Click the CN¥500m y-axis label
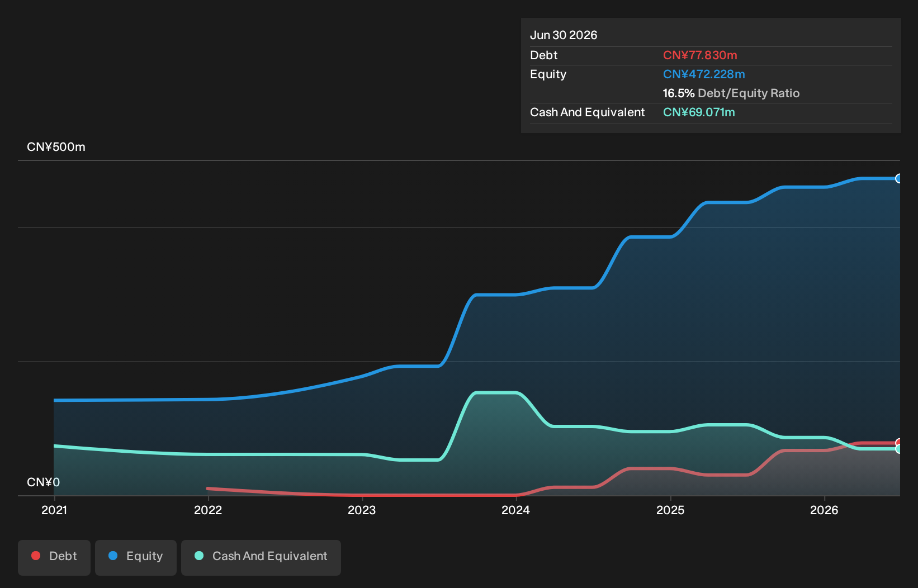The image size is (918, 588). [56, 147]
